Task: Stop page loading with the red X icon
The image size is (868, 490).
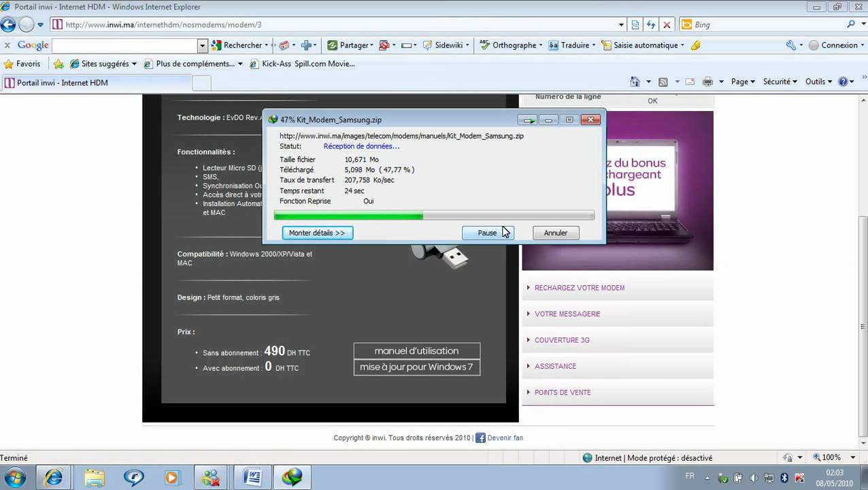Action: 667,24
